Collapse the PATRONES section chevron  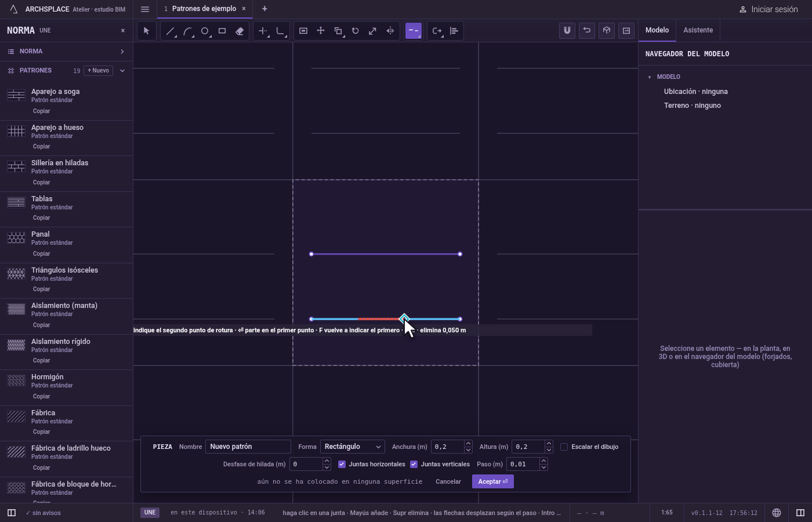tap(122, 71)
